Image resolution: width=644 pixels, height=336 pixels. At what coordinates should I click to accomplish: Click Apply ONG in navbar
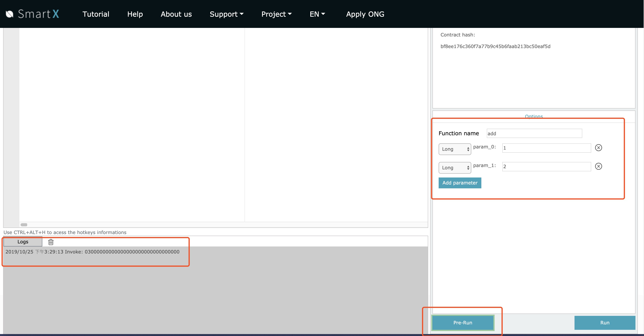pyautogui.click(x=365, y=14)
